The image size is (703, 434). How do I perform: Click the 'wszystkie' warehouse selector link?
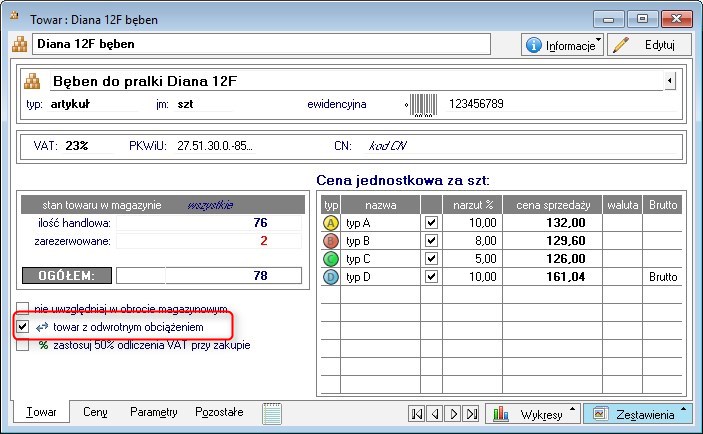(210, 205)
